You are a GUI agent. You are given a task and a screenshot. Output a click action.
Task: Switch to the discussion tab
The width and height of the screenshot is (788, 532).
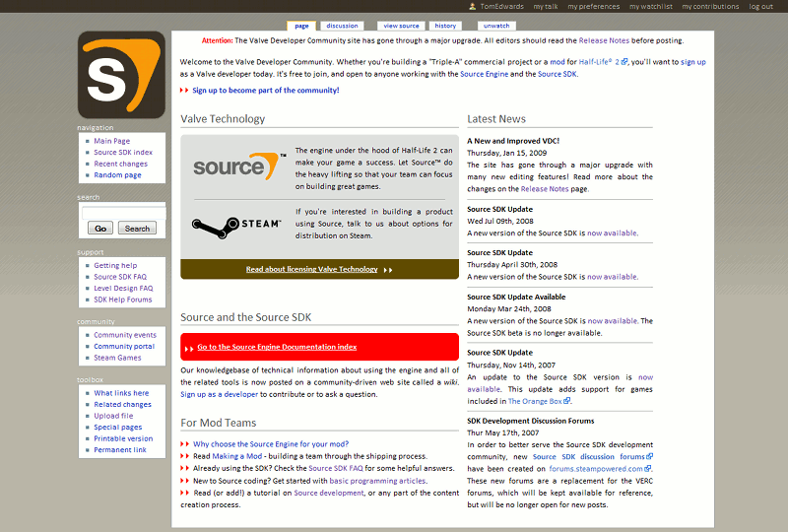(342, 26)
